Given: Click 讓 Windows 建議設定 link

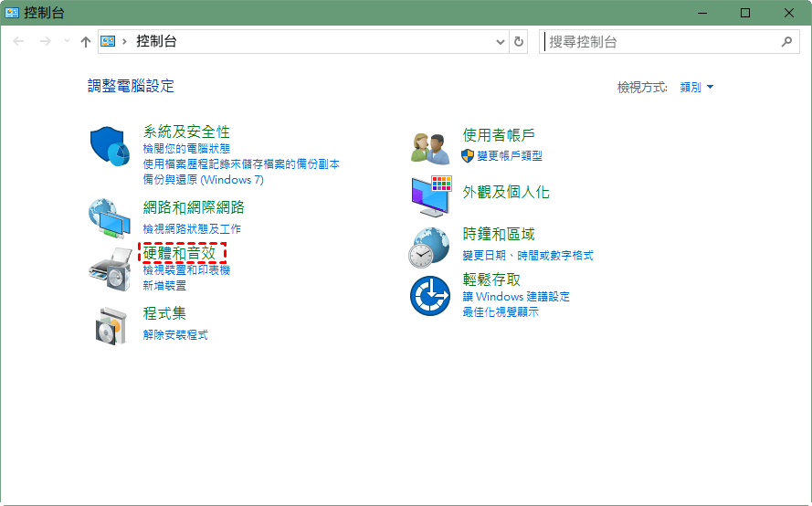Looking at the screenshot, I should tap(516, 297).
